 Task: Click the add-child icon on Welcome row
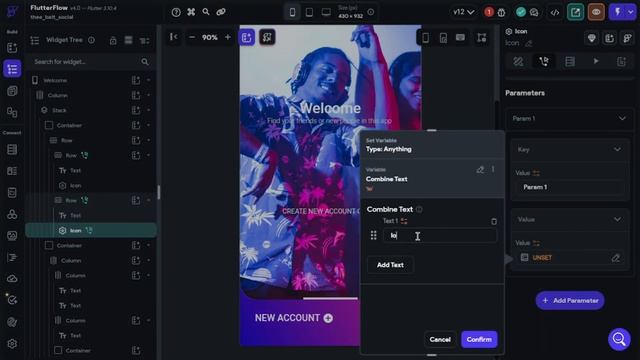point(136,80)
